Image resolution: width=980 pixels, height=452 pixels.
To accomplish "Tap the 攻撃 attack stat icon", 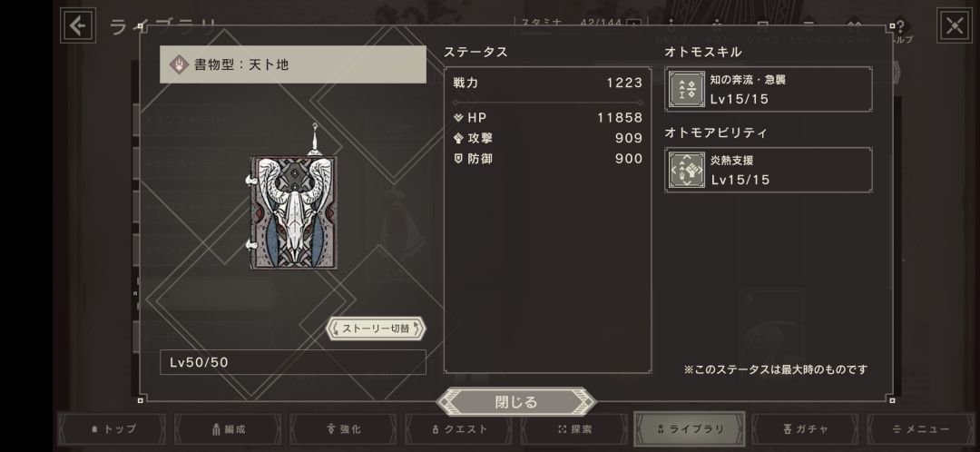I will pyautogui.click(x=458, y=138).
